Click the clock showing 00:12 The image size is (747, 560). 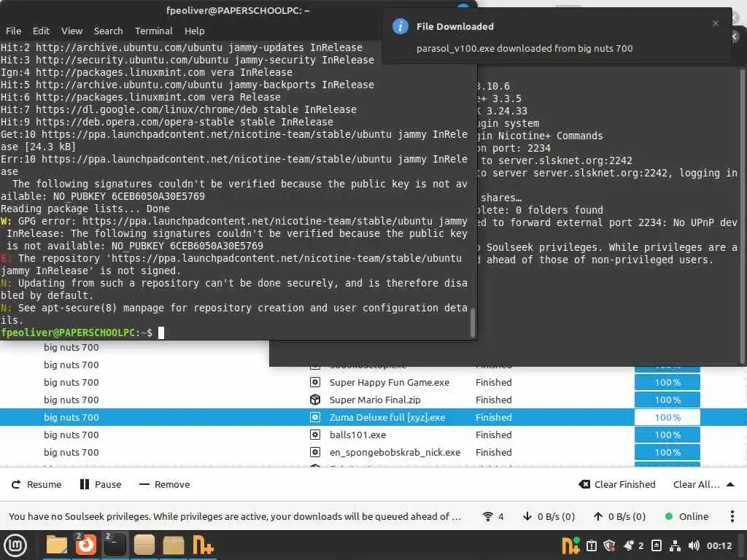pos(719,545)
